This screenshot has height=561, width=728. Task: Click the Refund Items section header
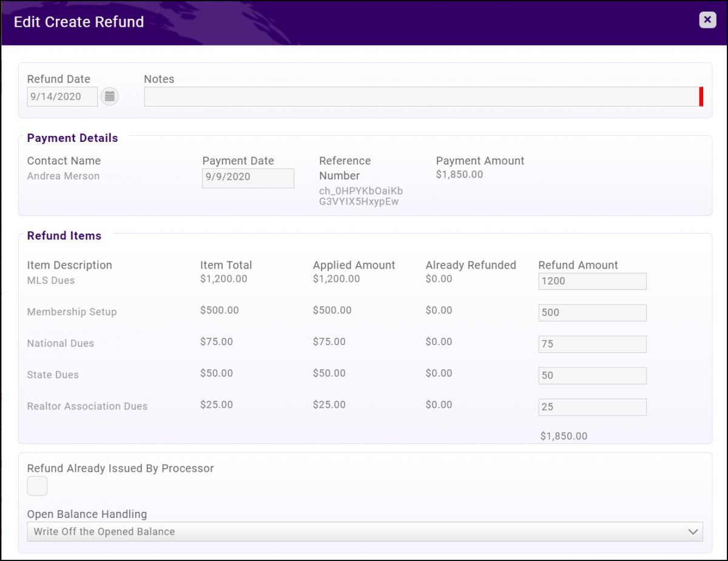(x=64, y=236)
